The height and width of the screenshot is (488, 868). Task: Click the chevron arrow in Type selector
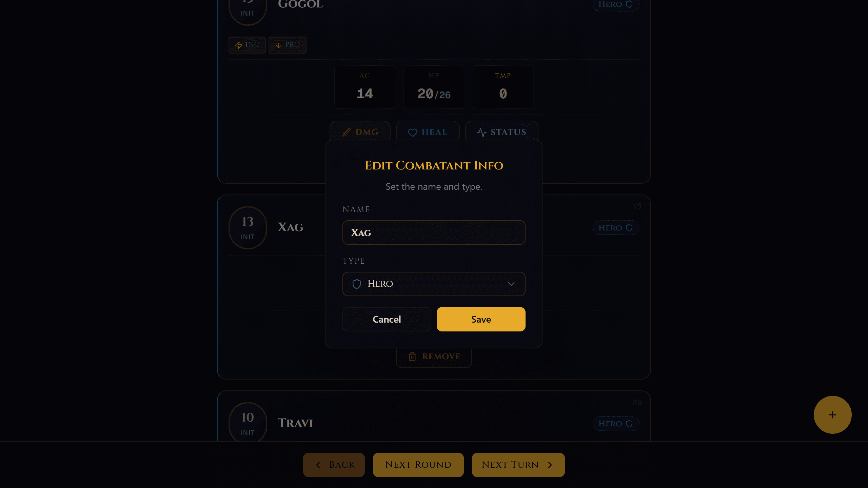pos(511,284)
